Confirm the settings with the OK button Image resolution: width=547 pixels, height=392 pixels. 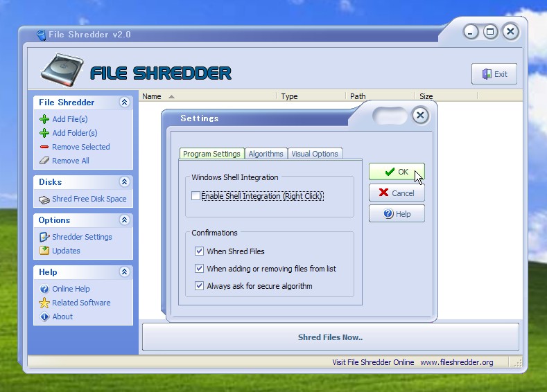(x=397, y=172)
